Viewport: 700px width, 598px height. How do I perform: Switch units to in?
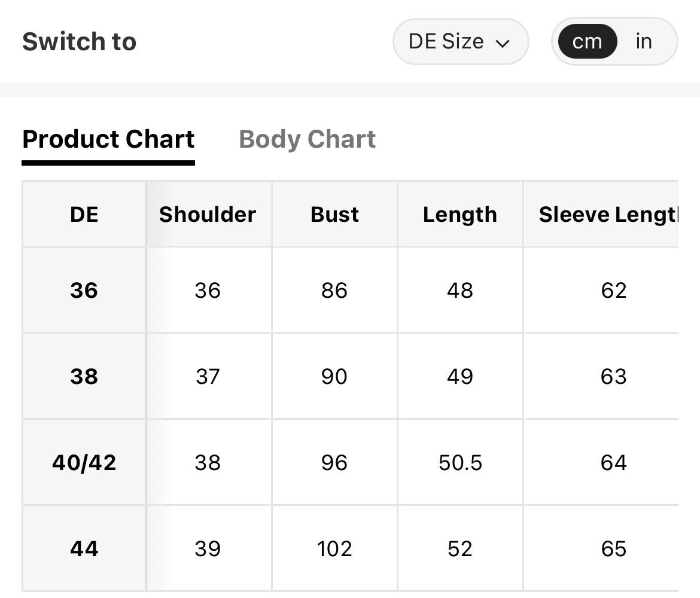click(x=644, y=41)
